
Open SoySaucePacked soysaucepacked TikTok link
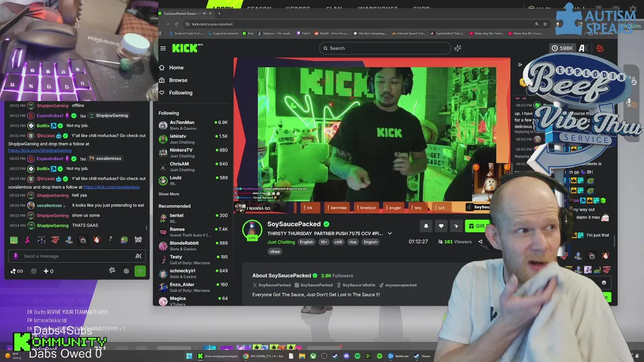[397, 285]
